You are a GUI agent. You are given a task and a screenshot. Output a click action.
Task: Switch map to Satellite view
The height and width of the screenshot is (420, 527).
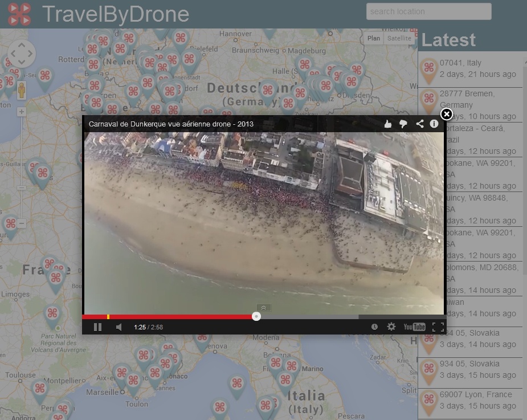[399, 38]
